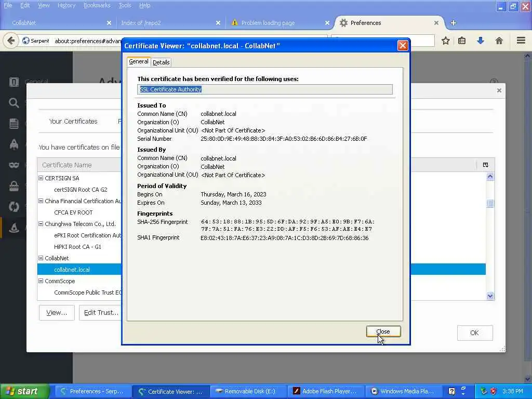Screen dimensions: 532x399
Task: Select CommScope Public Trust certificate
Action: pos(87,292)
